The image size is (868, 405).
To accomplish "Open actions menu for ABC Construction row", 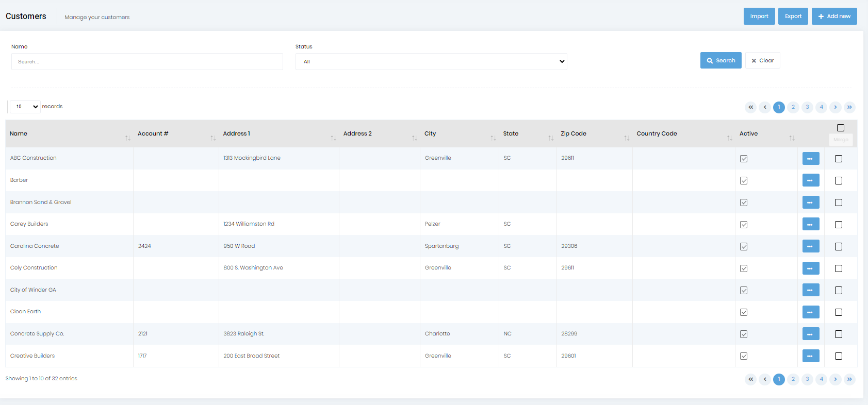I will point(811,159).
